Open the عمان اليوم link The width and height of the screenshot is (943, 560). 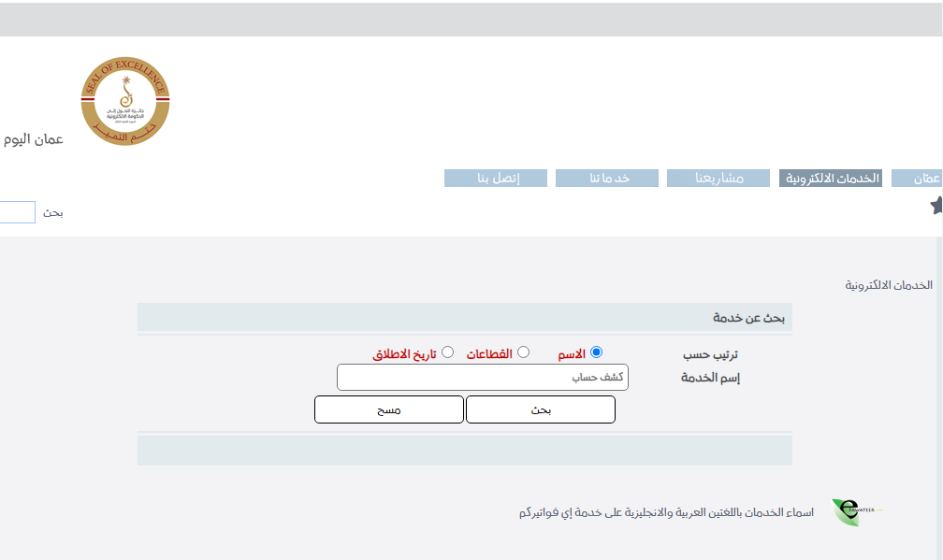click(33, 139)
